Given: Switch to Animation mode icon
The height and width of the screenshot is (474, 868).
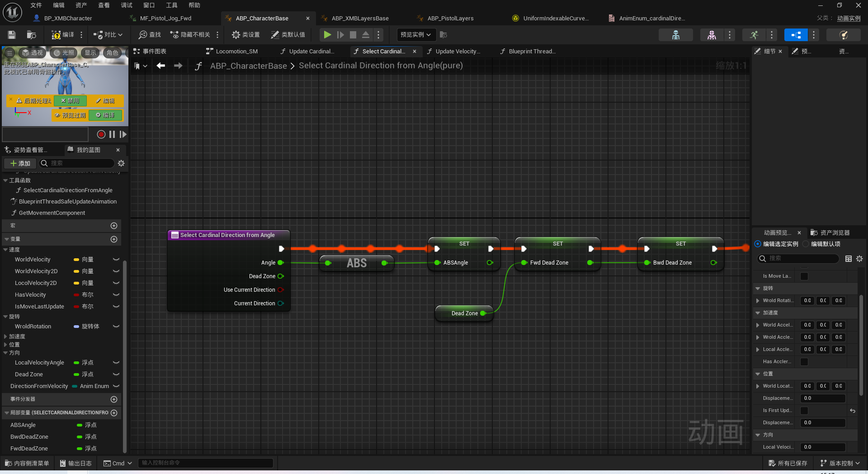Looking at the screenshot, I should [754, 35].
